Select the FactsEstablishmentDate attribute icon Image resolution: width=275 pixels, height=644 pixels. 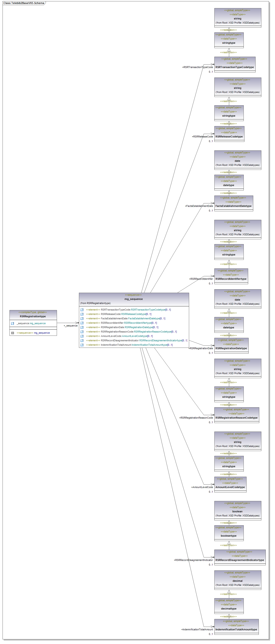(82, 318)
